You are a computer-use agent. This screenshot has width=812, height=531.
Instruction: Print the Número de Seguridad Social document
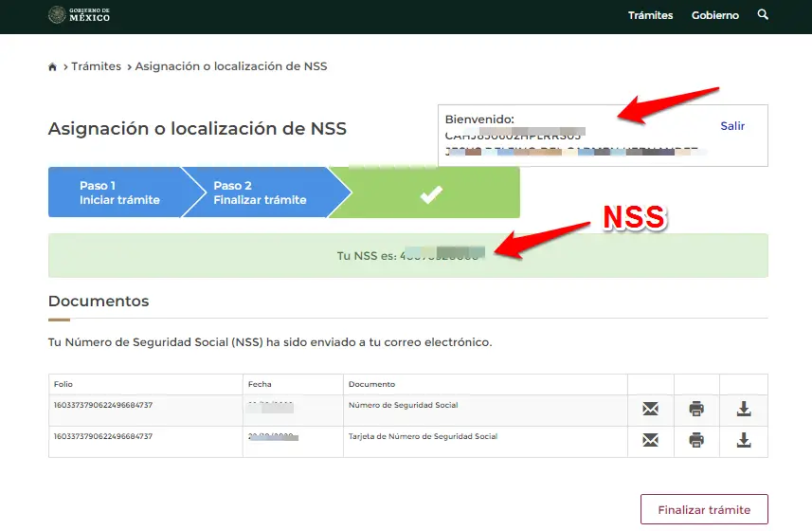pos(696,409)
